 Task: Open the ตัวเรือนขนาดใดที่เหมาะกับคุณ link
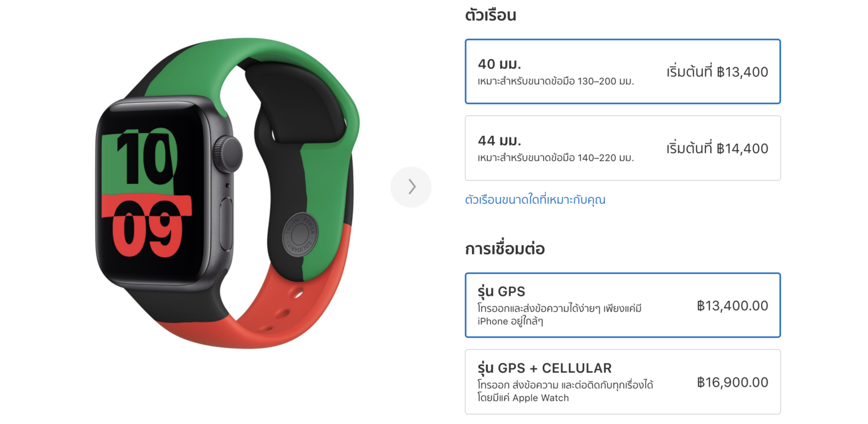coord(535,200)
